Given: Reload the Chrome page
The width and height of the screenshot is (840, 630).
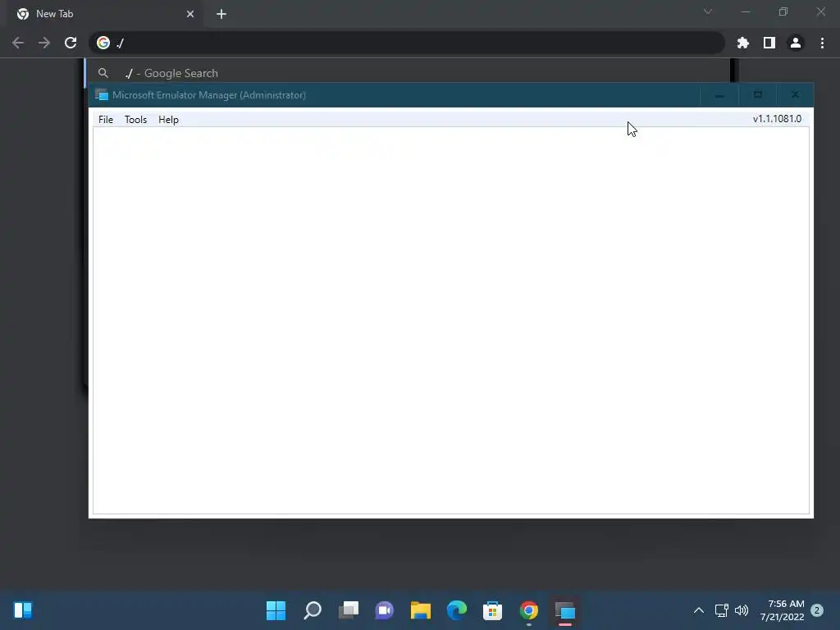Looking at the screenshot, I should (71, 43).
